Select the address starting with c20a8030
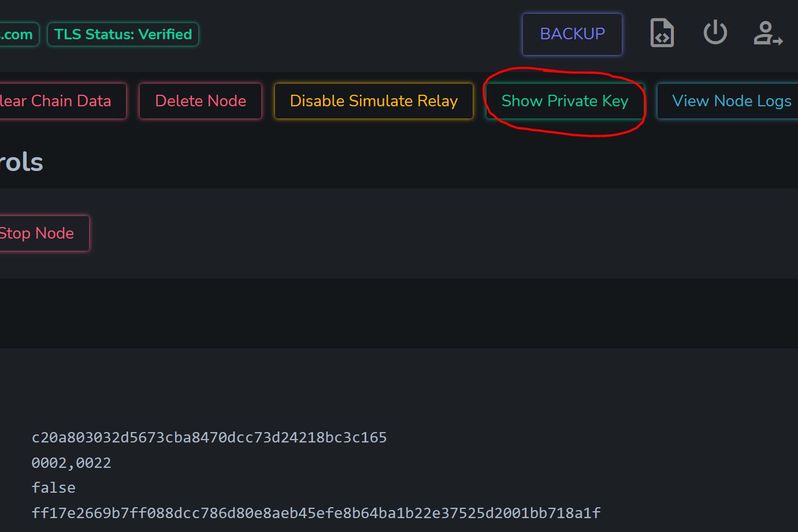The image size is (798, 532). (209, 437)
